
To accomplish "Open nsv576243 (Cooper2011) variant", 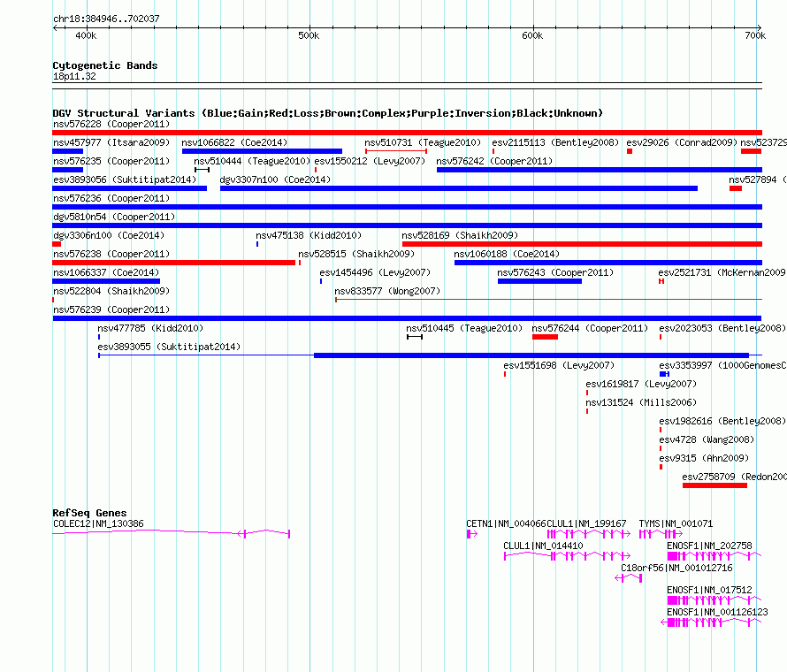I will tap(539, 281).
